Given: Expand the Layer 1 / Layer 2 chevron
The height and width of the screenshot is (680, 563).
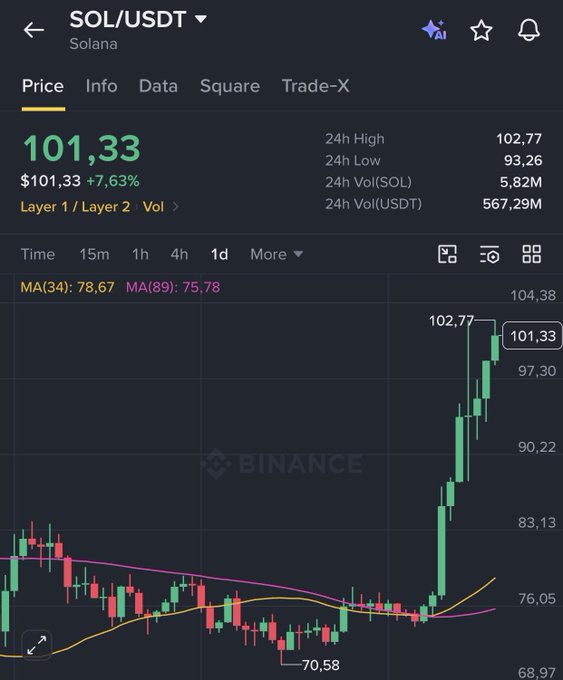Looking at the screenshot, I should [175, 207].
